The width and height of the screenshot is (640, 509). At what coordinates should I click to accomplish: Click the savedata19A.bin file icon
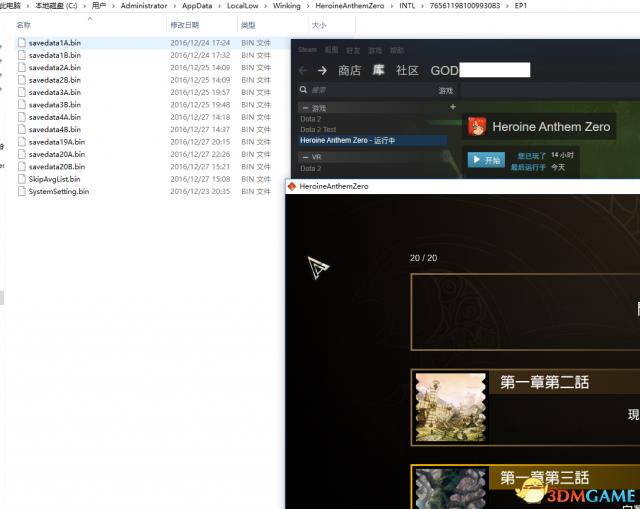[22, 142]
